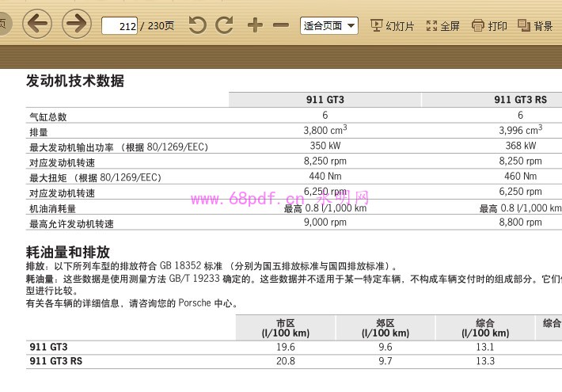Click the partially visible button at toolbar's left edge

click(4, 24)
